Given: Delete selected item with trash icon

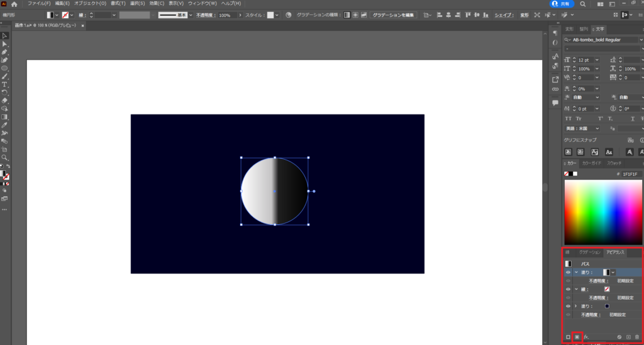Looking at the screenshot, I should tap(637, 337).
